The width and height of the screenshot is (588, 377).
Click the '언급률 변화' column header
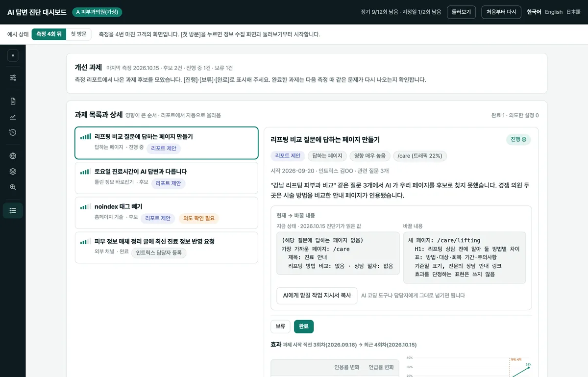coord(381,367)
